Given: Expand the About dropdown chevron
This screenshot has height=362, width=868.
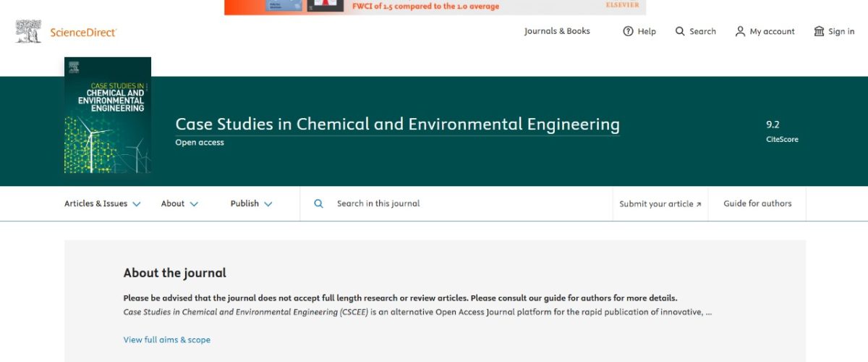Looking at the screenshot, I should pos(194,204).
